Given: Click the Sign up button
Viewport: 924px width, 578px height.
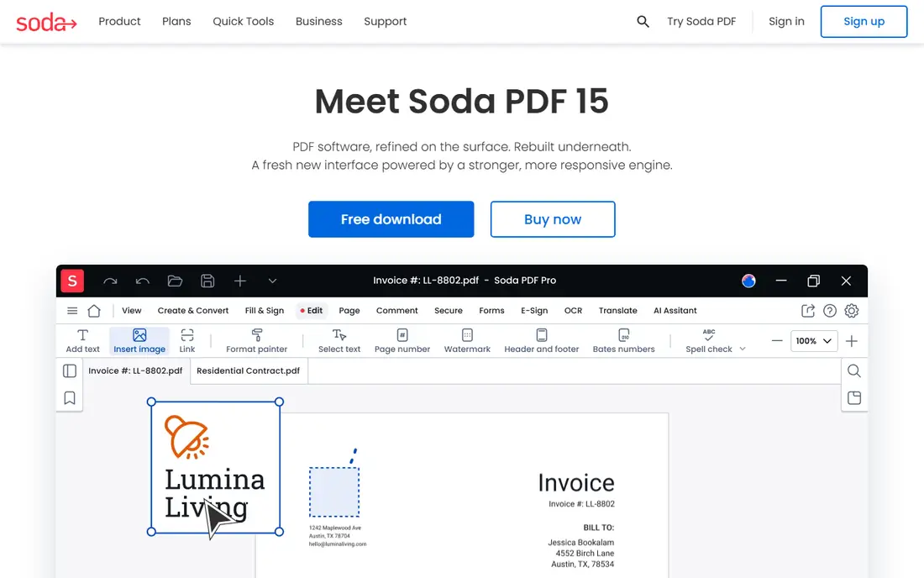Looking at the screenshot, I should tap(864, 22).
